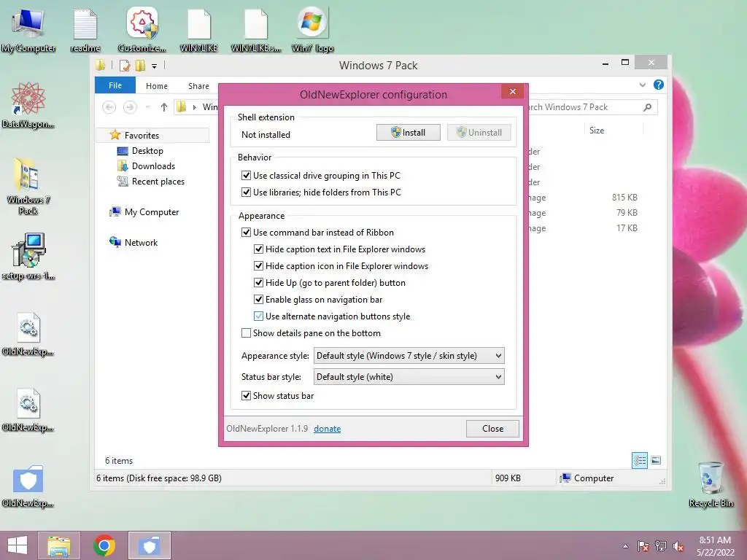This screenshot has width=747, height=560.
Task: Select the OldNewExp shield application icon on desktop
Action: coord(28,486)
